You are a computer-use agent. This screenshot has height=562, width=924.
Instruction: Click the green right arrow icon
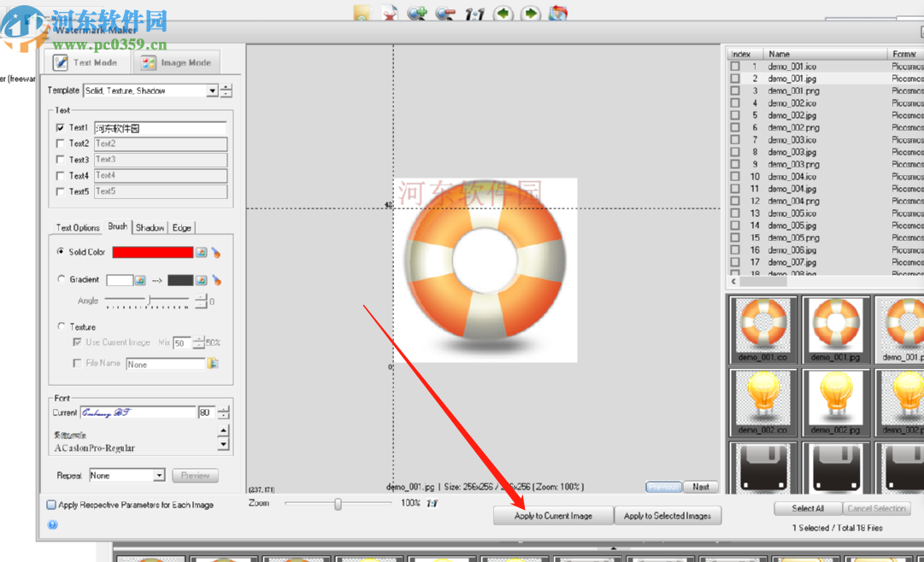pos(531,14)
